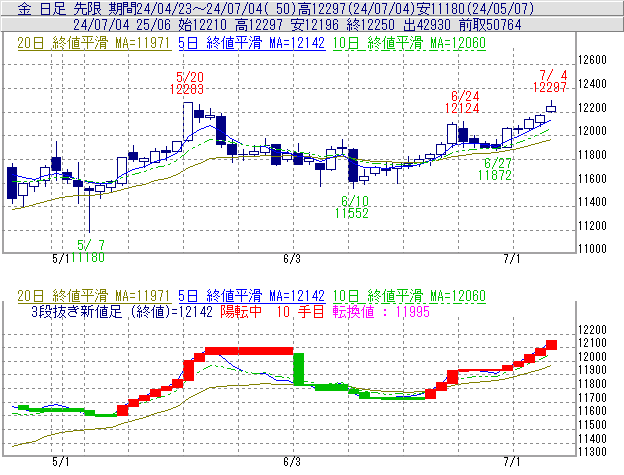624x475 pixels.
Task: Click the header 高12297(24/07/04) text
Action: point(357,8)
